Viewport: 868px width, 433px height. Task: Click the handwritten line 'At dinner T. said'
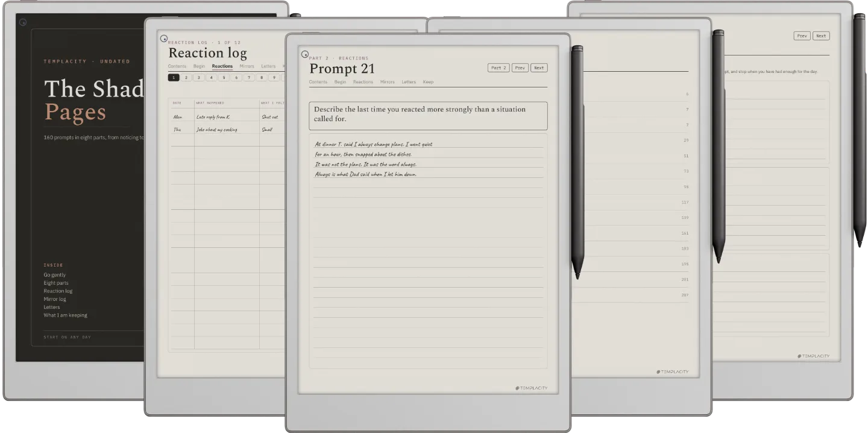[374, 145]
